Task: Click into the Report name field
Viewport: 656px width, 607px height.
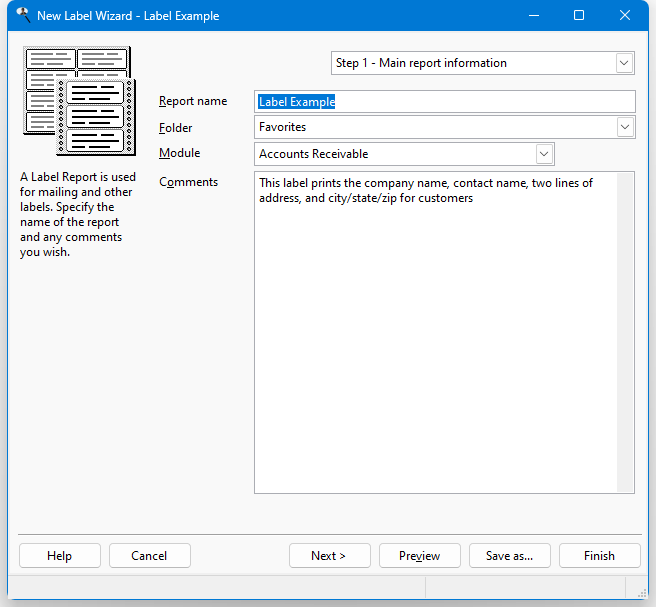Action: (x=445, y=102)
